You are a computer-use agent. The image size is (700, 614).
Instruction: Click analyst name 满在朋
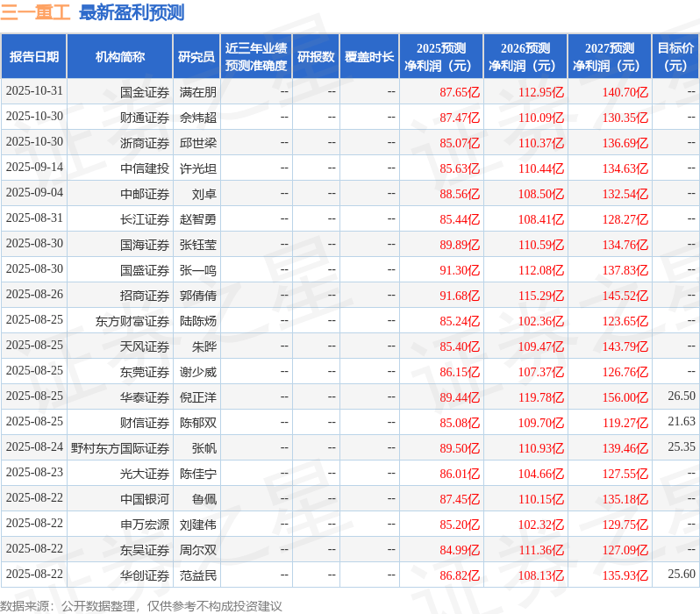[198, 92]
